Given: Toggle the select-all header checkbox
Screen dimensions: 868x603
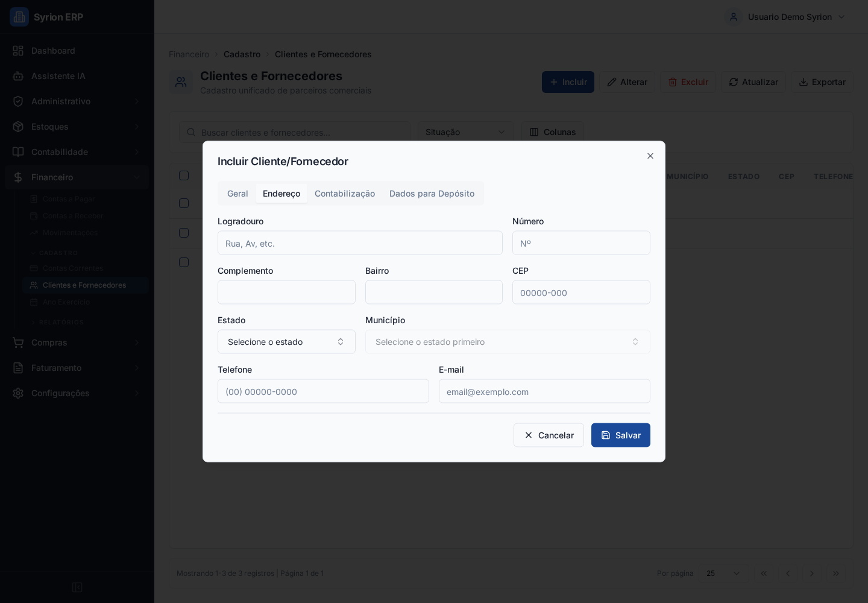Looking at the screenshot, I should click(184, 175).
